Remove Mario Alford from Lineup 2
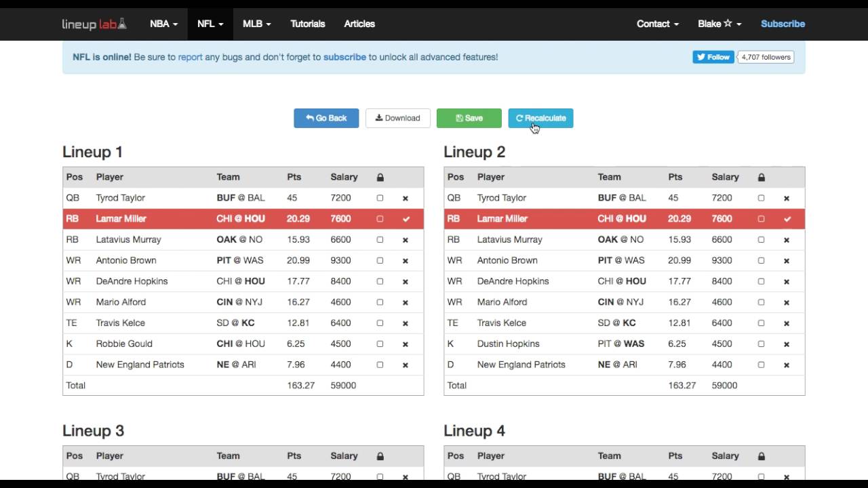Image resolution: width=868 pixels, height=488 pixels. 787,303
